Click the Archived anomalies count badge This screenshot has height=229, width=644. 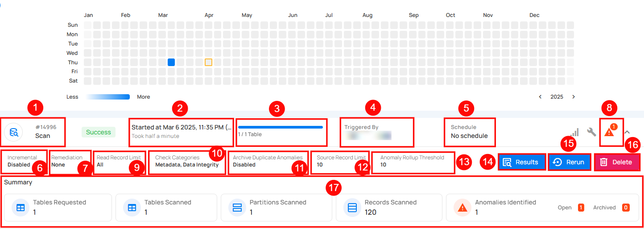coord(626,208)
